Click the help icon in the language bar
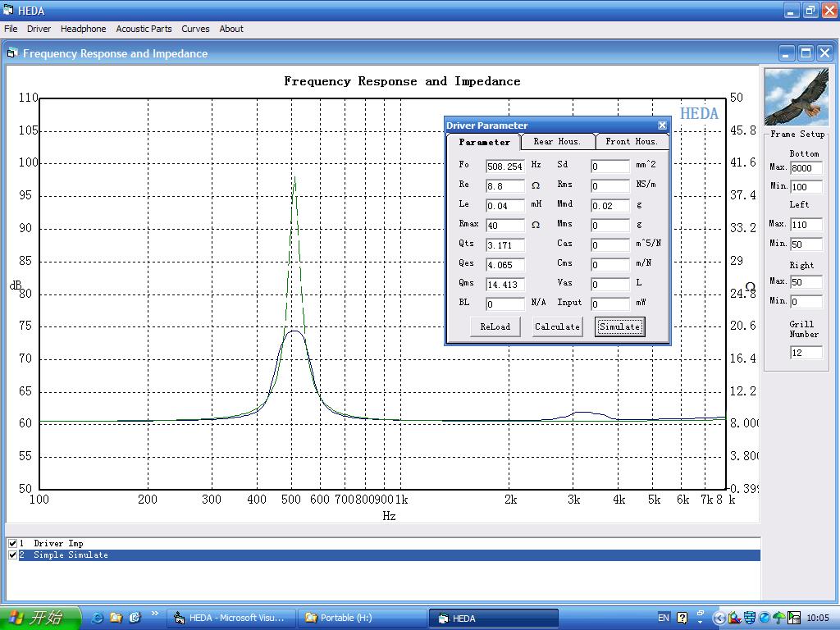Viewport: 840px width, 630px height. click(682, 618)
